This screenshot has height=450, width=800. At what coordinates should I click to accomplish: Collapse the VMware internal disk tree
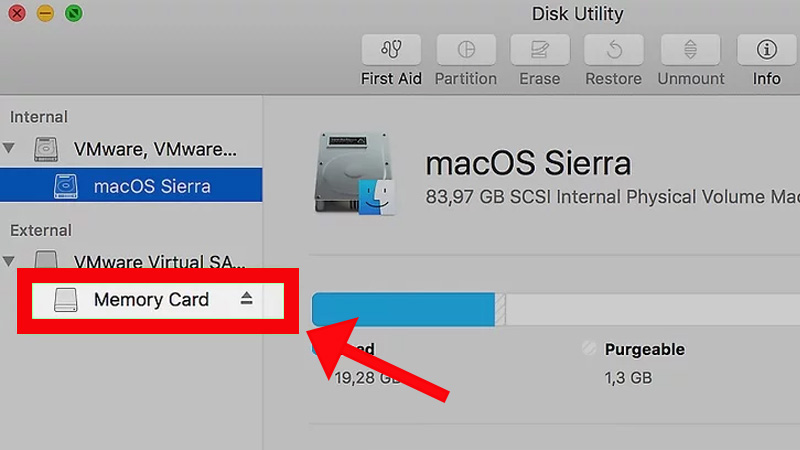point(10,149)
